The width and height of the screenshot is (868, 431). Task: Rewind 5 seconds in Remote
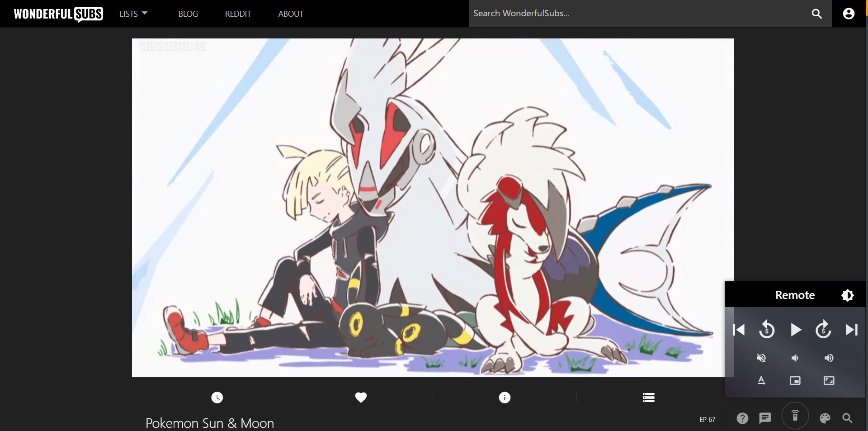point(767,330)
